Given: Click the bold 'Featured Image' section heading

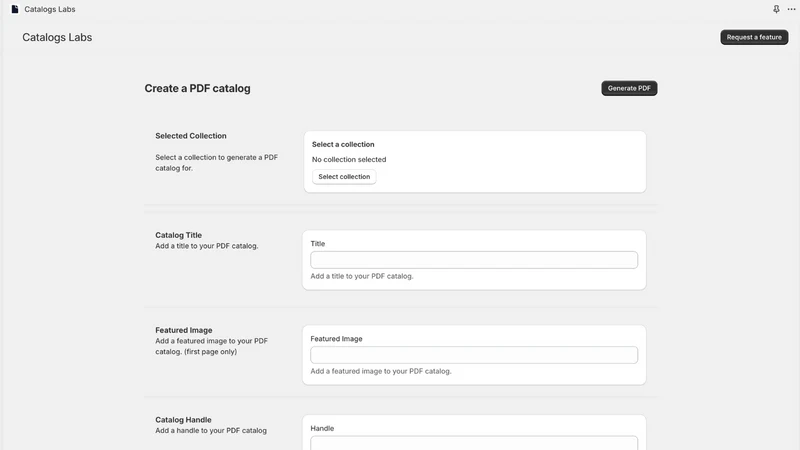Looking at the screenshot, I should (x=184, y=330).
